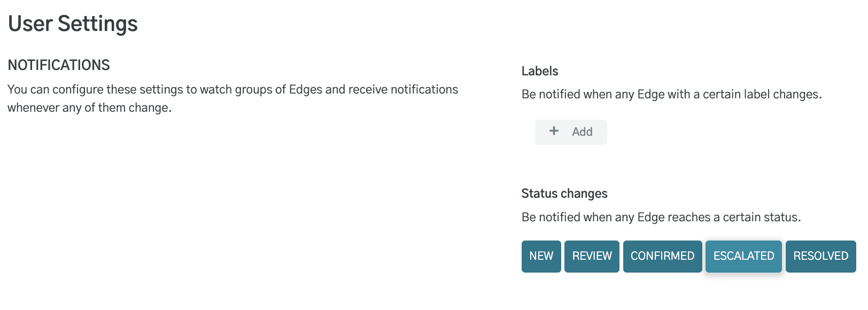The width and height of the screenshot is (868, 310).
Task: Click the NOTIFICATIONS section header
Action: (x=58, y=65)
